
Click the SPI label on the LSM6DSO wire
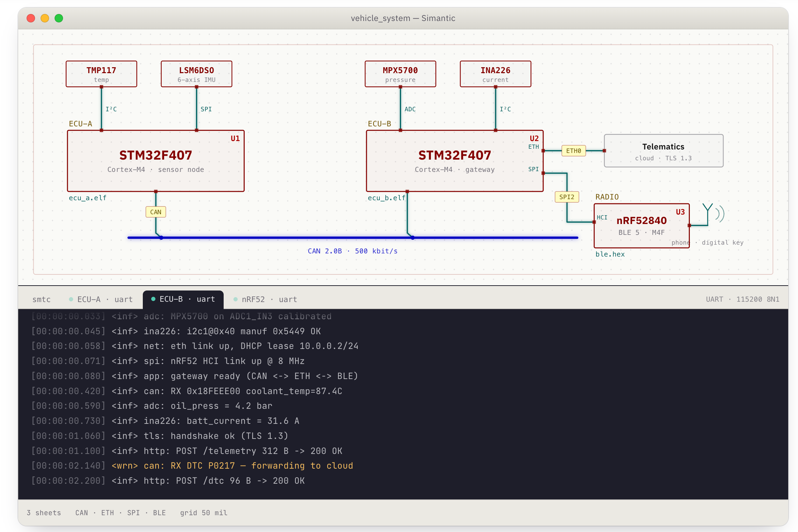pyautogui.click(x=206, y=109)
